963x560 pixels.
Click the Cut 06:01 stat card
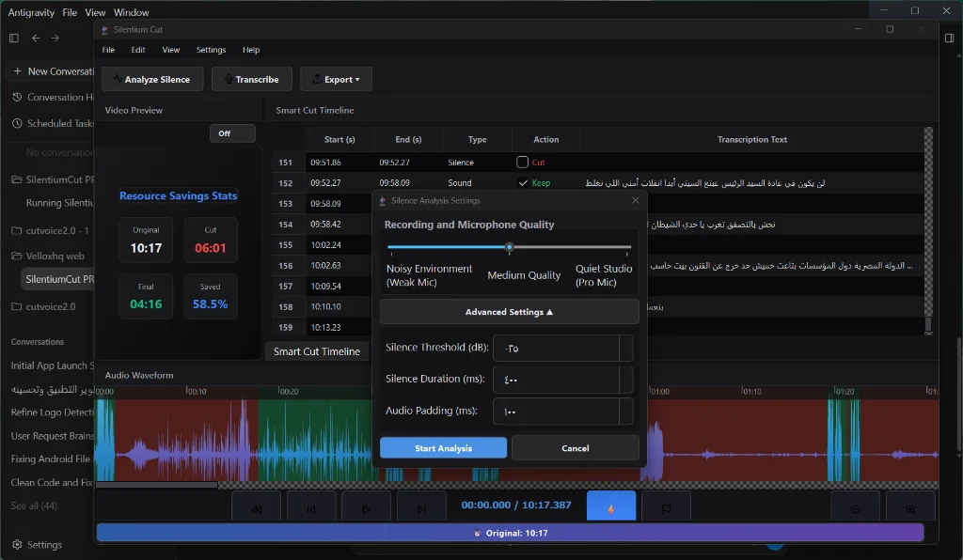[210, 240]
